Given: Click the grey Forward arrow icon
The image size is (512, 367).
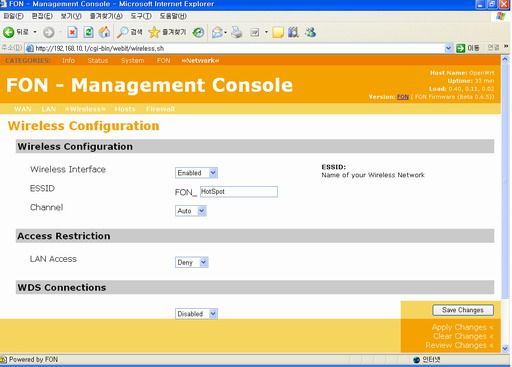Looking at the screenshot, I should point(49,32).
